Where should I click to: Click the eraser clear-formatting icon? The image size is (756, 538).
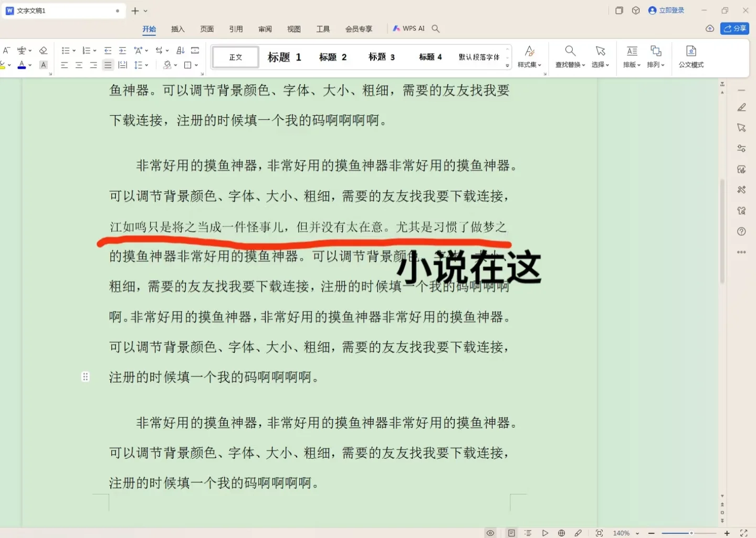coord(44,50)
